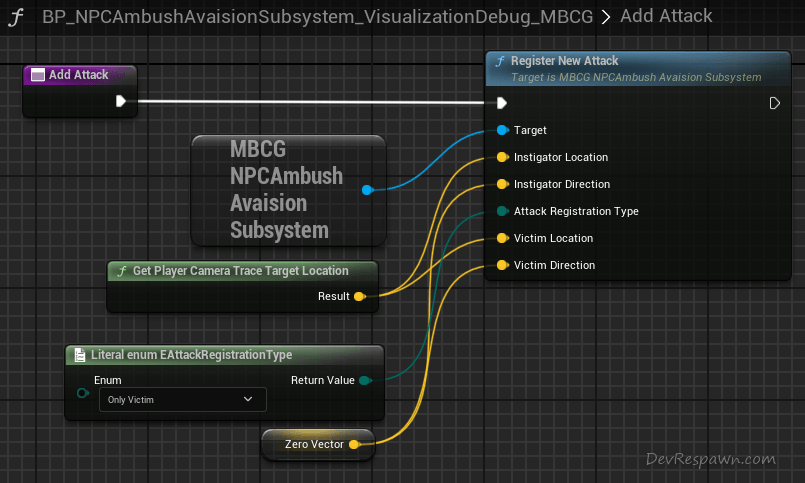Screen dimensions: 805x483
Task: Click the Victim Location input pin
Action: [x=502, y=238]
